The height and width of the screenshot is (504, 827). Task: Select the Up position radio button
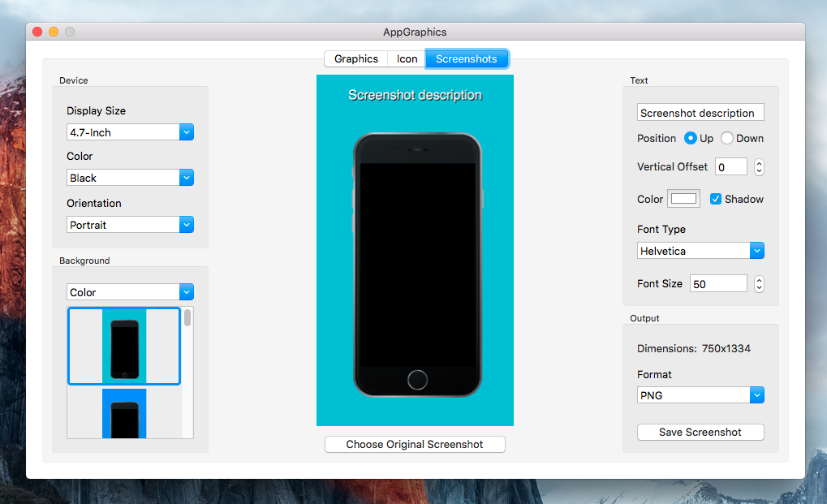coord(691,138)
